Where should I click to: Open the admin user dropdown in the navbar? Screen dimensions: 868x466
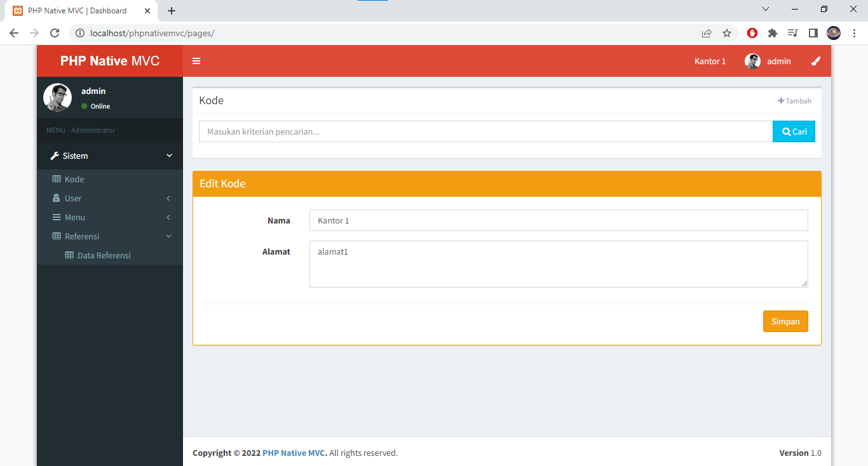click(x=768, y=61)
